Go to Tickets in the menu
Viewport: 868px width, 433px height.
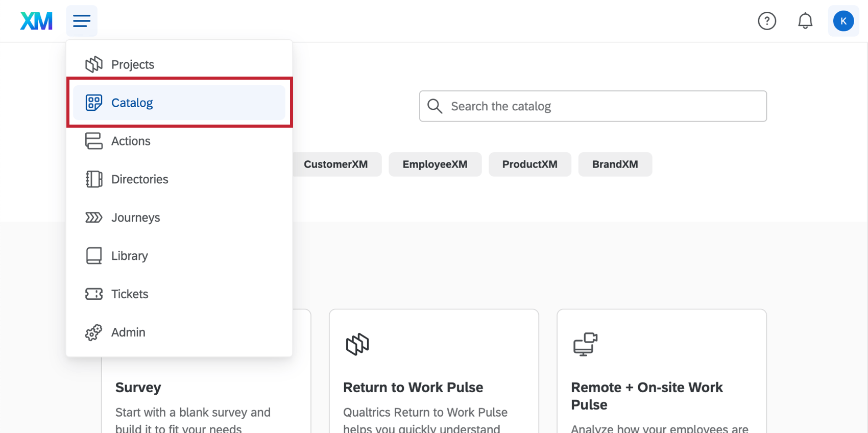click(x=179, y=294)
